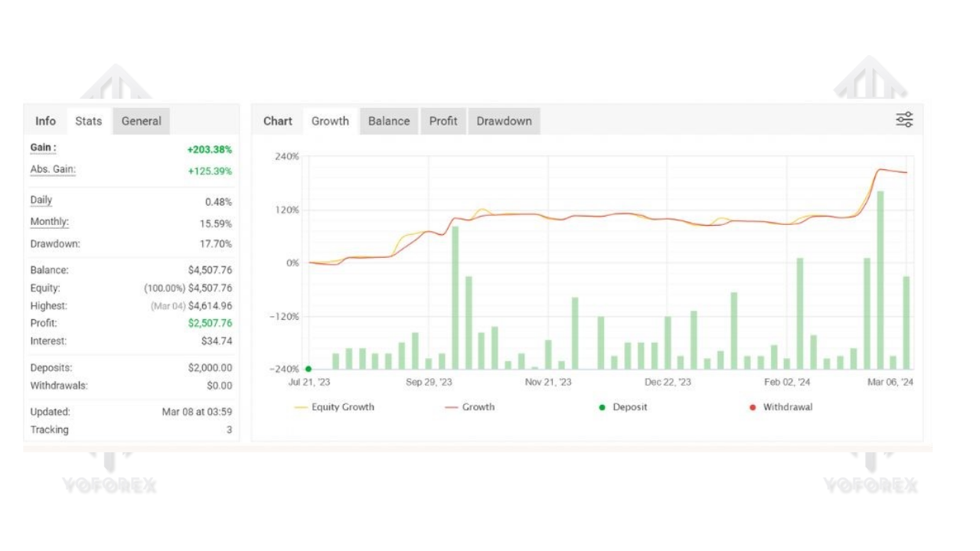This screenshot has width=980, height=551.
Task: Open the chart settings sliders icon
Action: [904, 119]
